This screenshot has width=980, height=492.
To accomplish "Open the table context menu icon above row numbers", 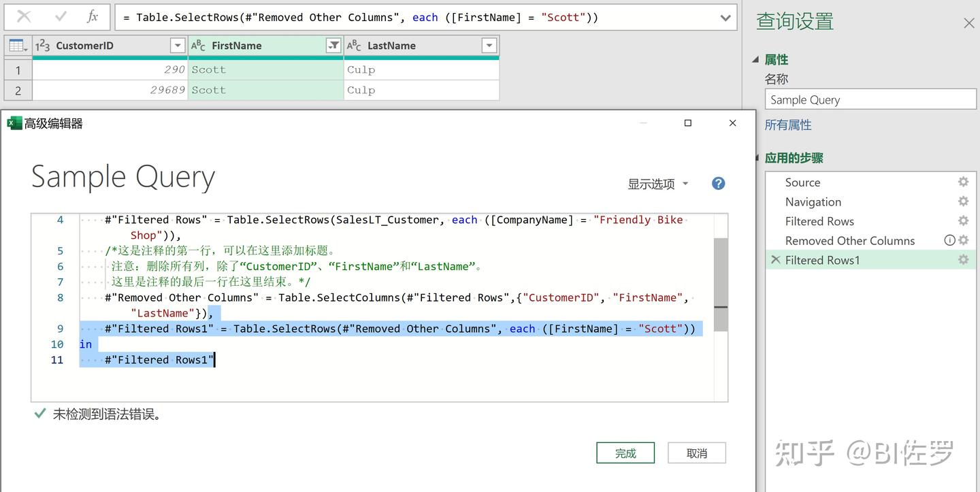I will click(x=17, y=45).
